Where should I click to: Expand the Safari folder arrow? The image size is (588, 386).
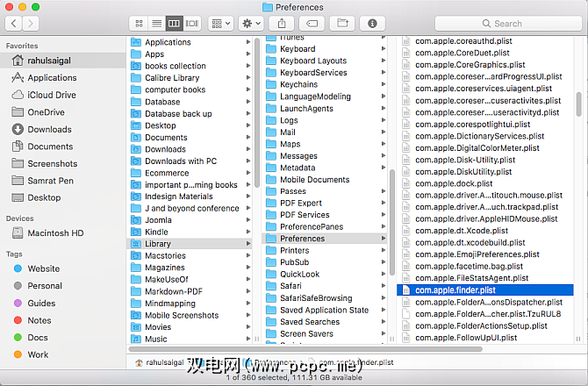point(383,286)
